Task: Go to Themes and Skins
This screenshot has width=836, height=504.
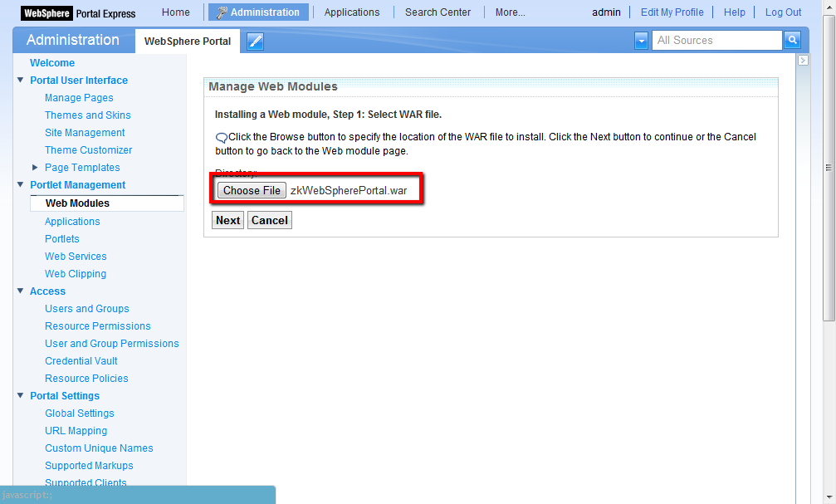Action: click(x=87, y=115)
